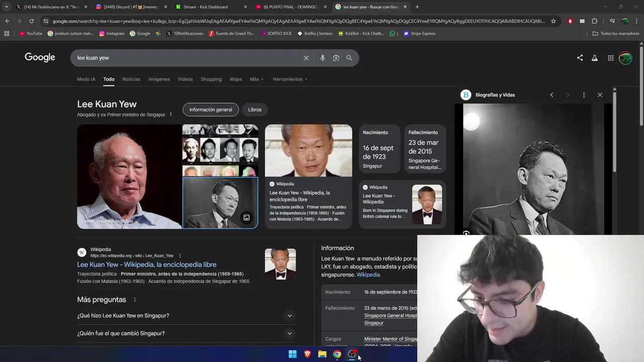Open the tab search dropdown arrow
The height and width of the screenshot is (362, 644).
[7, 7]
